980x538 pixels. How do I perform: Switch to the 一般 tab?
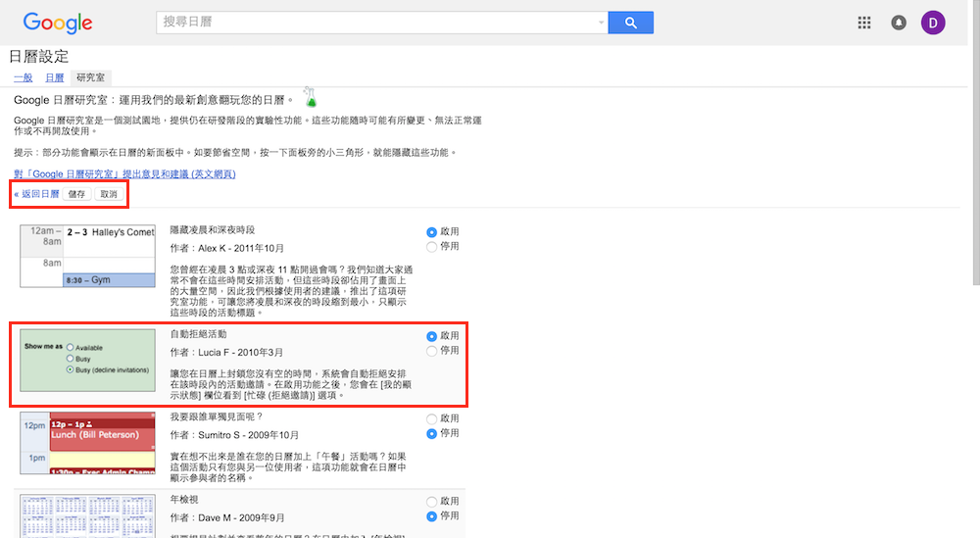tap(24, 77)
